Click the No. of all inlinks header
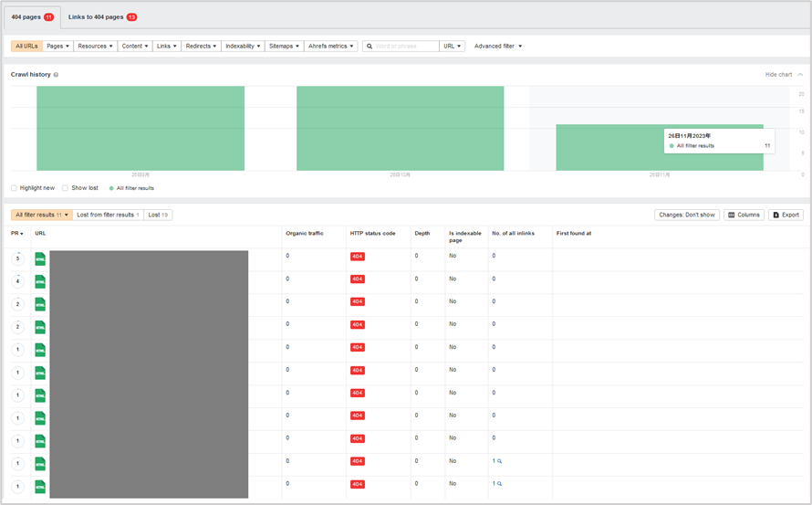Image resolution: width=812 pixels, height=505 pixels. (513, 233)
